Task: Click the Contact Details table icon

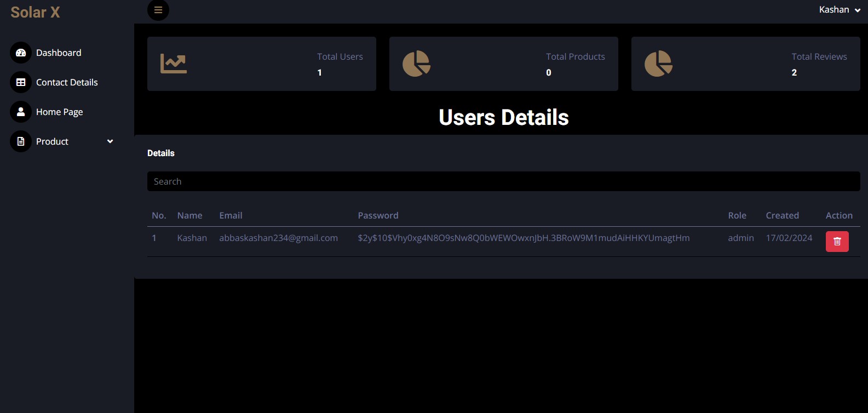Action: tap(21, 82)
